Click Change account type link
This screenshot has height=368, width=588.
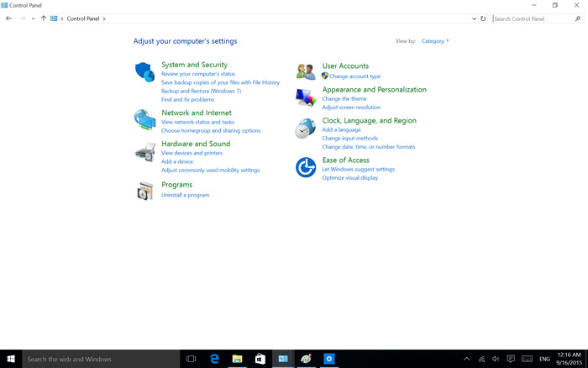coord(354,76)
